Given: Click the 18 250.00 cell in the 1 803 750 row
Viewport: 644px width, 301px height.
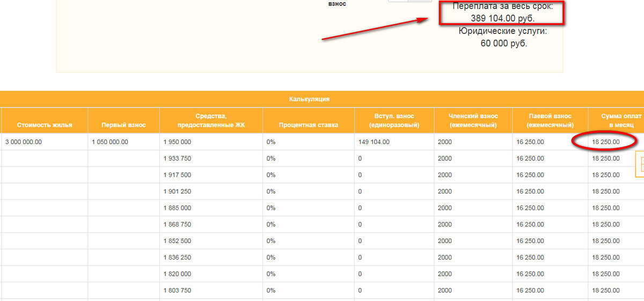Looking at the screenshot, I should [616, 291].
